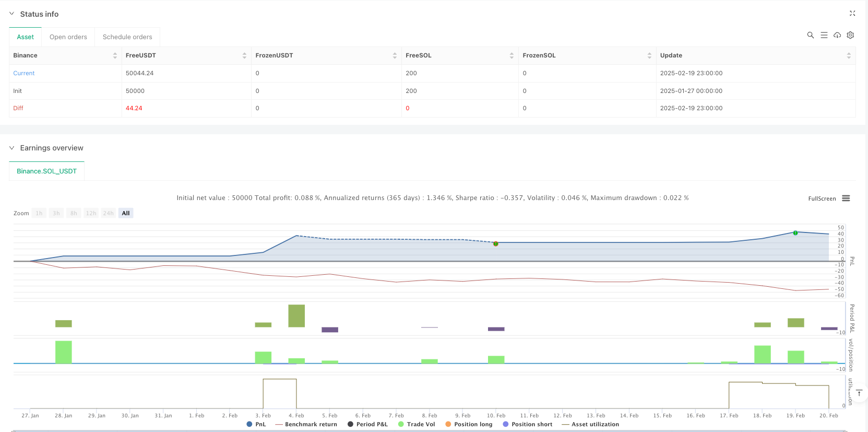Hide the Trade Vol series via legend
This screenshot has width=868, height=432.
click(x=416, y=424)
